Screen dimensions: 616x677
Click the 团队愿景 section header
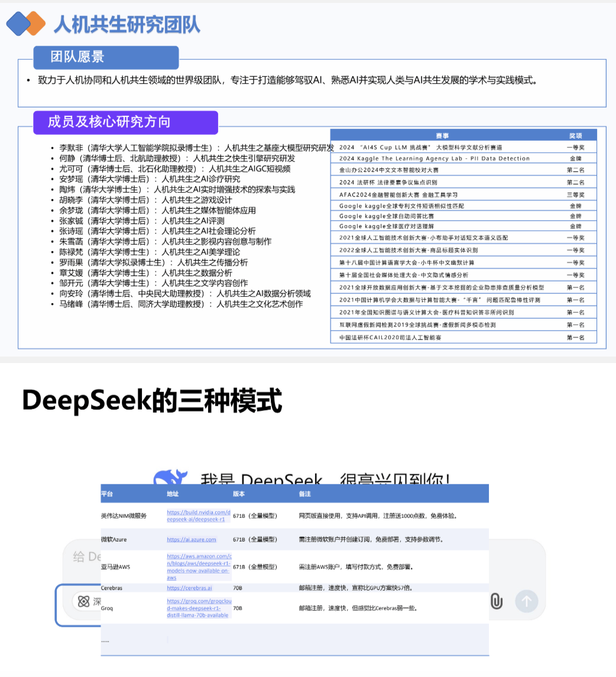click(x=106, y=57)
